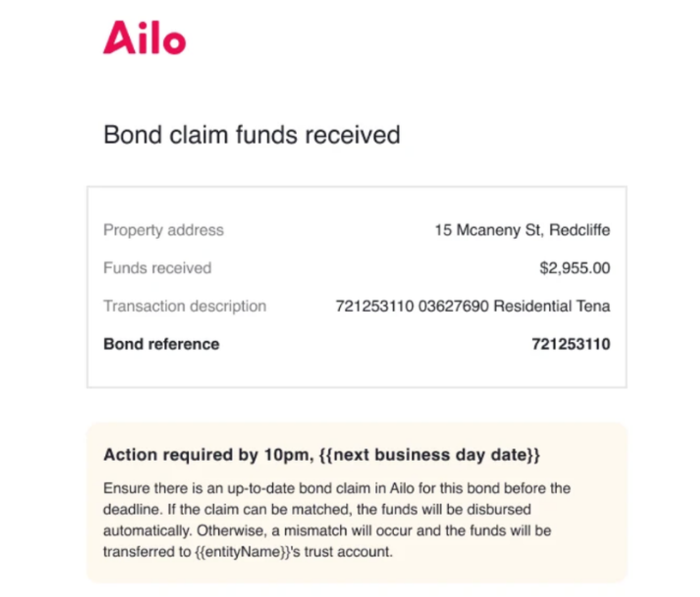Select the Bond reference label
This screenshot has height=597, width=700.
161,344
